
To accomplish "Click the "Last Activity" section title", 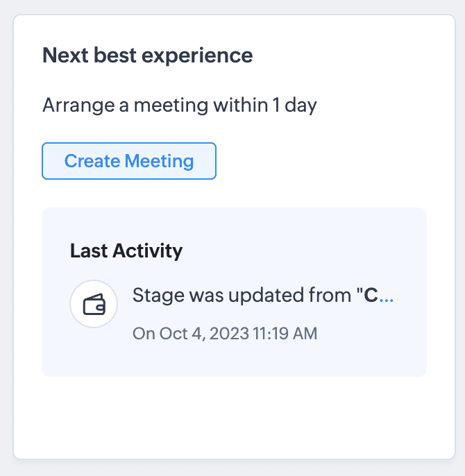I will (126, 250).
